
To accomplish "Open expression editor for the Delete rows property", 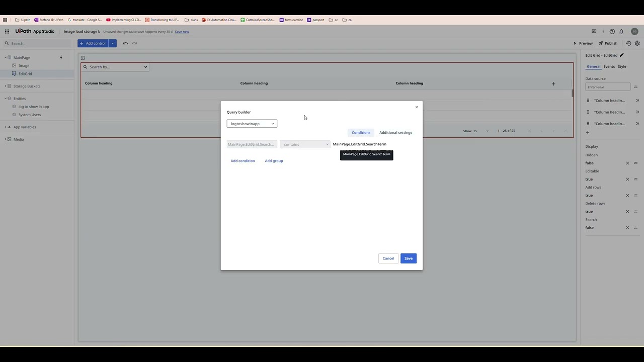I will tap(635, 211).
